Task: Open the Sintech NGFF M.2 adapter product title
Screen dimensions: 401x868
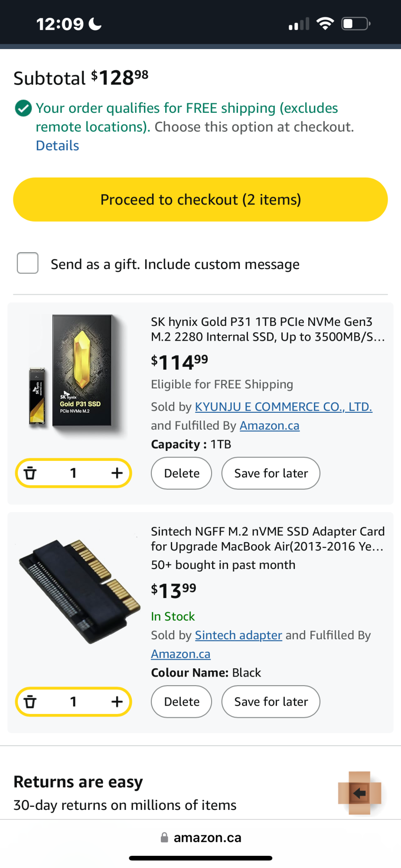Action: pos(267,539)
